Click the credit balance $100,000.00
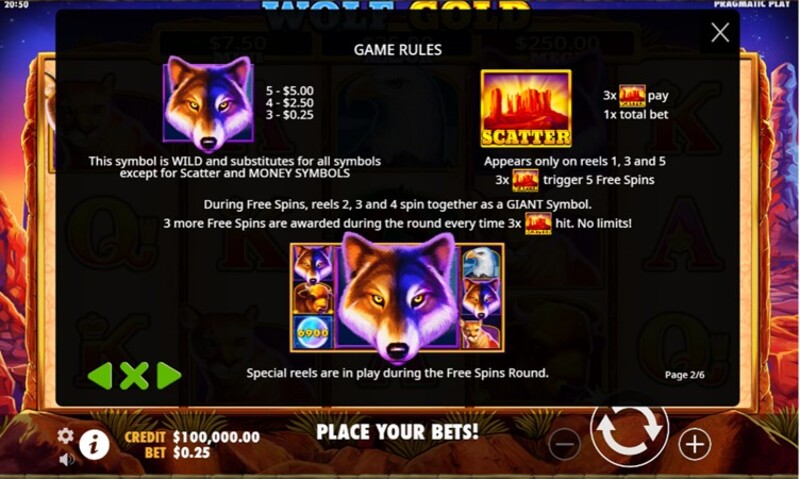800x479 pixels. pos(216,437)
